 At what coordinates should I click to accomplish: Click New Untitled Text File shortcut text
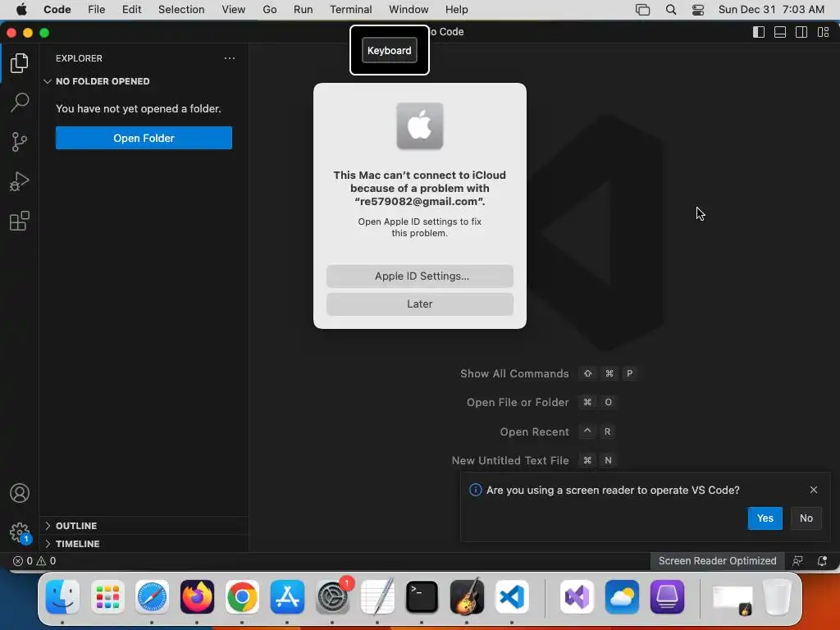(x=510, y=460)
